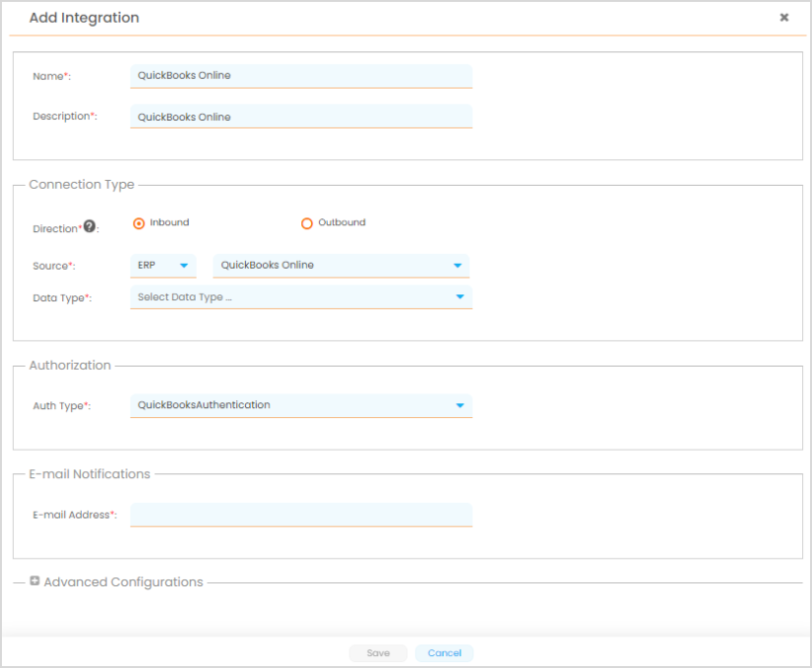Click the plus icon beside Advanced Configurations

[34, 581]
